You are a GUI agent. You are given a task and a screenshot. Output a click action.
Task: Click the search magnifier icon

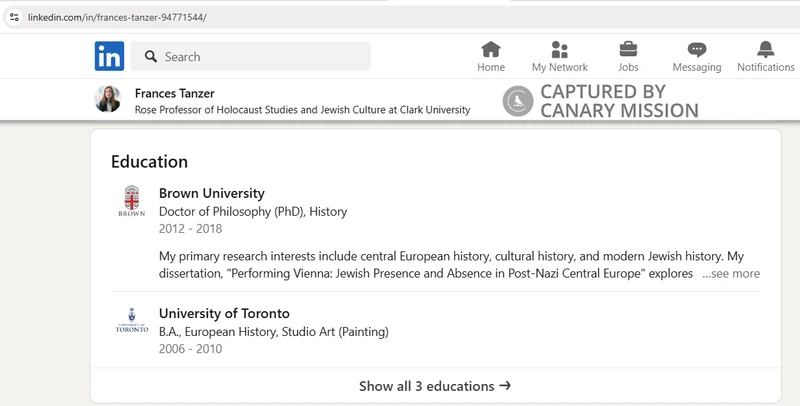click(x=151, y=57)
